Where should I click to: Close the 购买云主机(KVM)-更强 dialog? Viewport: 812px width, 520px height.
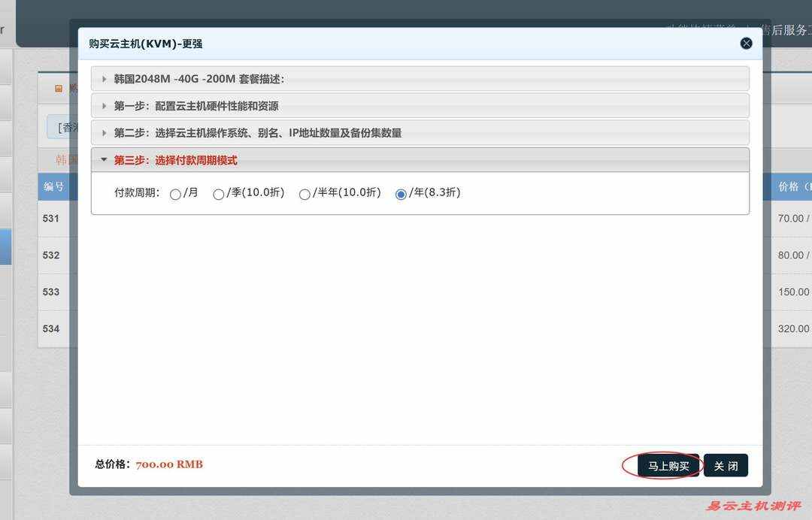[x=745, y=43]
